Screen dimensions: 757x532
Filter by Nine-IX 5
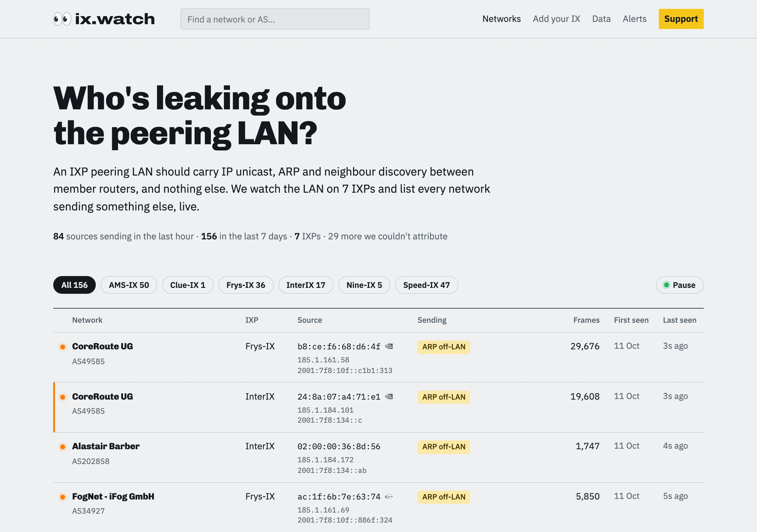pos(364,285)
